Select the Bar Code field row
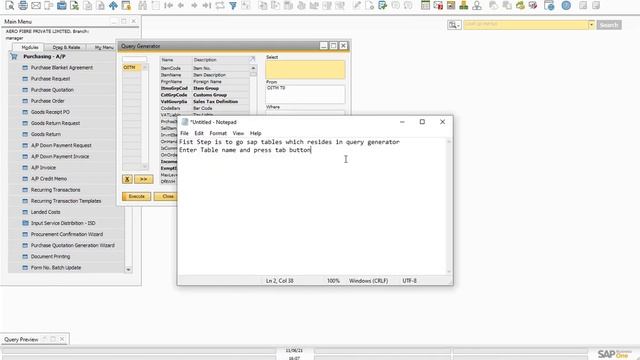This screenshot has width=640, height=360. 204,108
